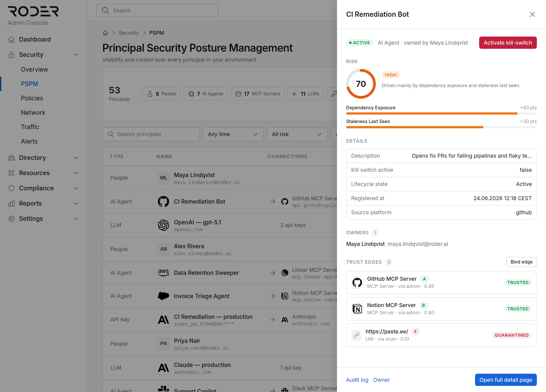Close the CI Remediation Bot panel
The image size is (546, 392).
coord(532,14)
